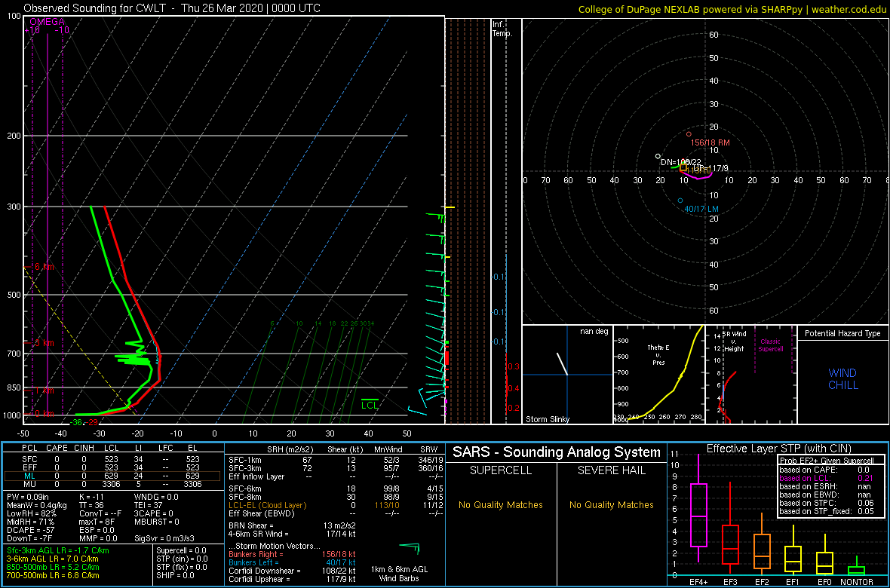The width and height of the screenshot is (890, 588).
Task: Click the Effective Layer STP (with CIN) title
Action: tap(778, 449)
